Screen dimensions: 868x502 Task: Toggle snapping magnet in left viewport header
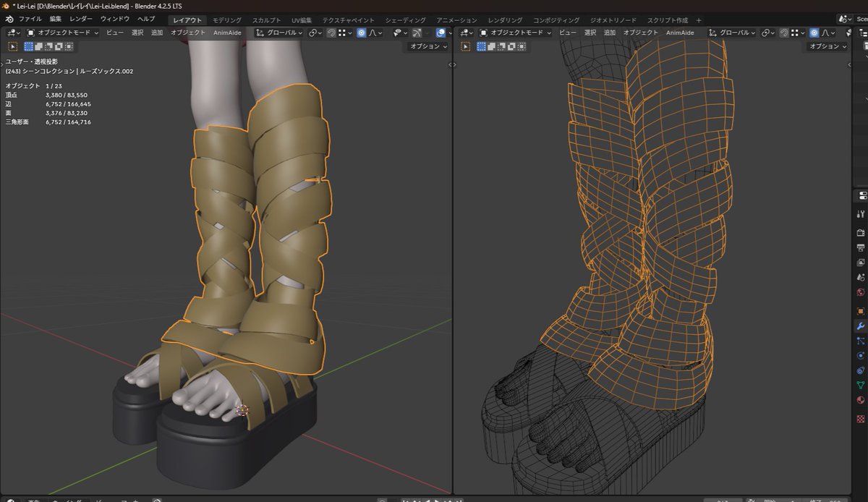point(331,33)
